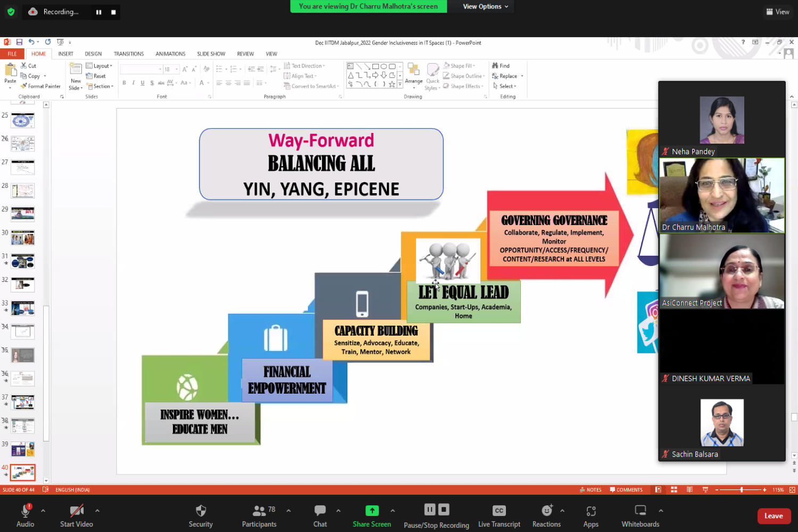Image resolution: width=798 pixels, height=532 pixels.
Task: Expand audio options arrow next to Audio
Action: coord(43,511)
